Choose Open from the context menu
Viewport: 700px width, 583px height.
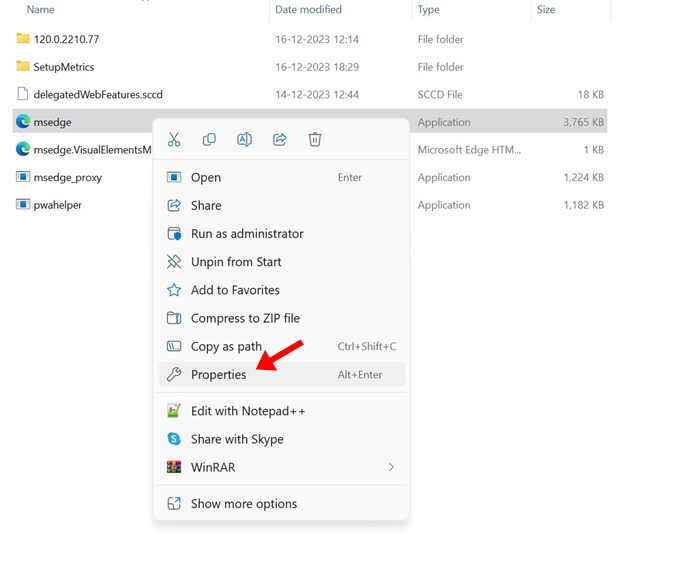tap(281, 177)
